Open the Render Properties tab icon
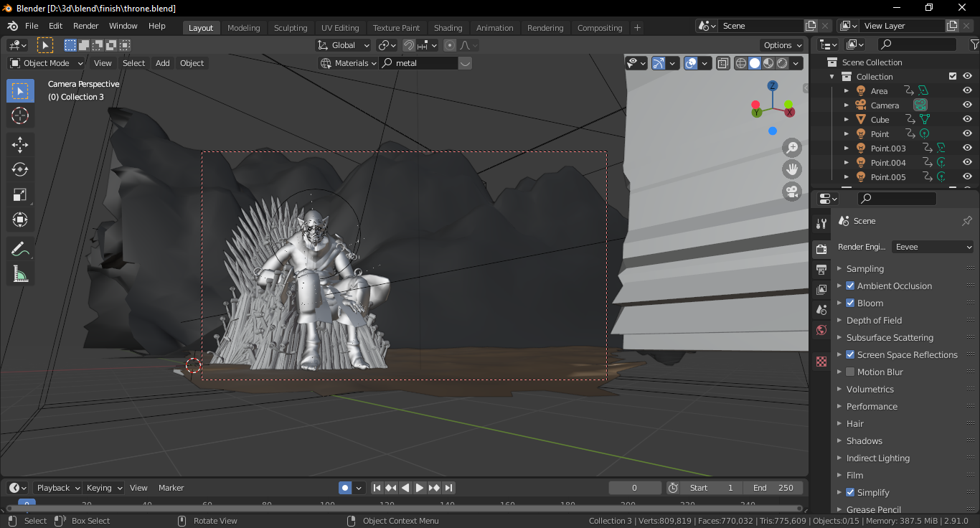Viewport: 980px width, 528px height. pos(821,249)
